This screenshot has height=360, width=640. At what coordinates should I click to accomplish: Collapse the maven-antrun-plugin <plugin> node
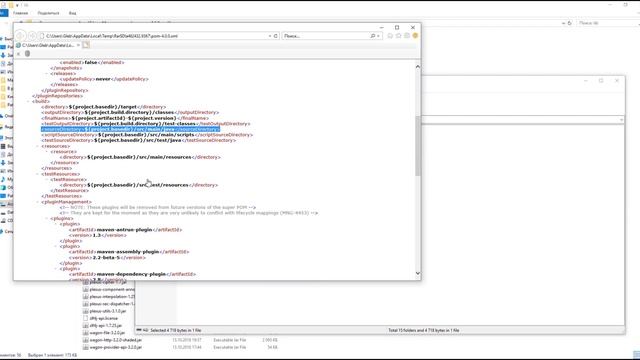[56, 224]
